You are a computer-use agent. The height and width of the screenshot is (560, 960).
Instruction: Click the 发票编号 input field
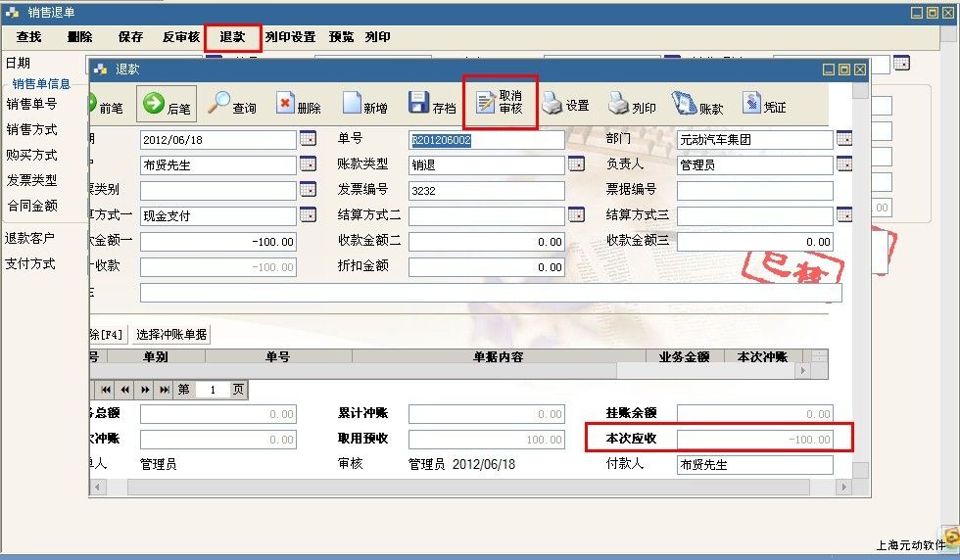point(487,190)
